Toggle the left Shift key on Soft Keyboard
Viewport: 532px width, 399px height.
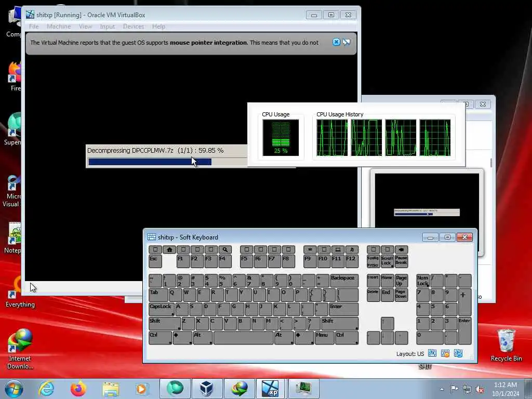(165, 324)
